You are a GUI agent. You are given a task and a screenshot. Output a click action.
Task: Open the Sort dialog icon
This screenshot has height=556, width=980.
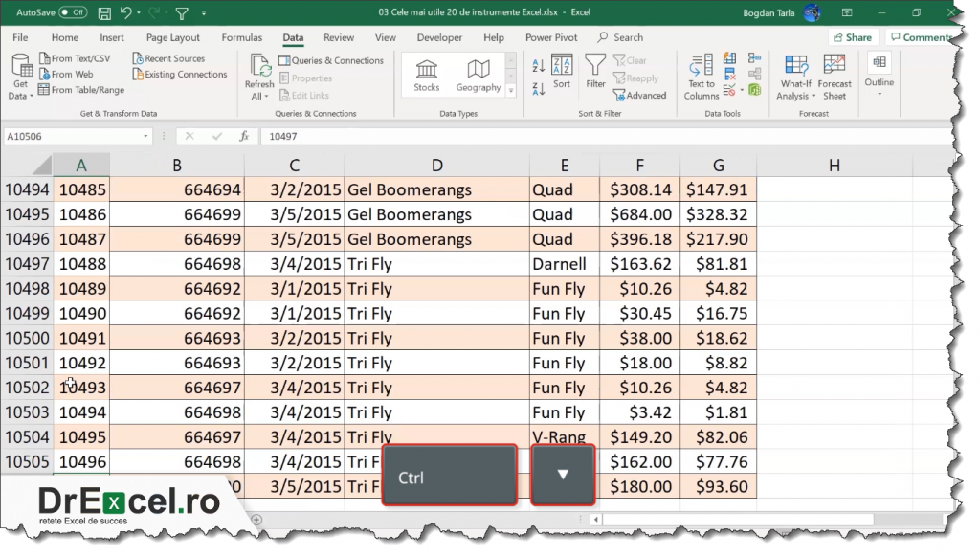point(562,75)
